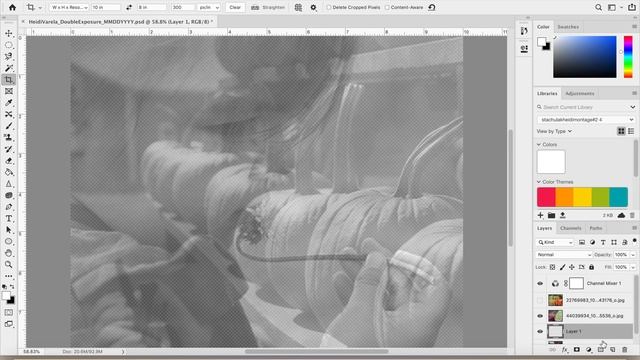Click the Share icon
640x360 pixels.
[x=632, y=7]
